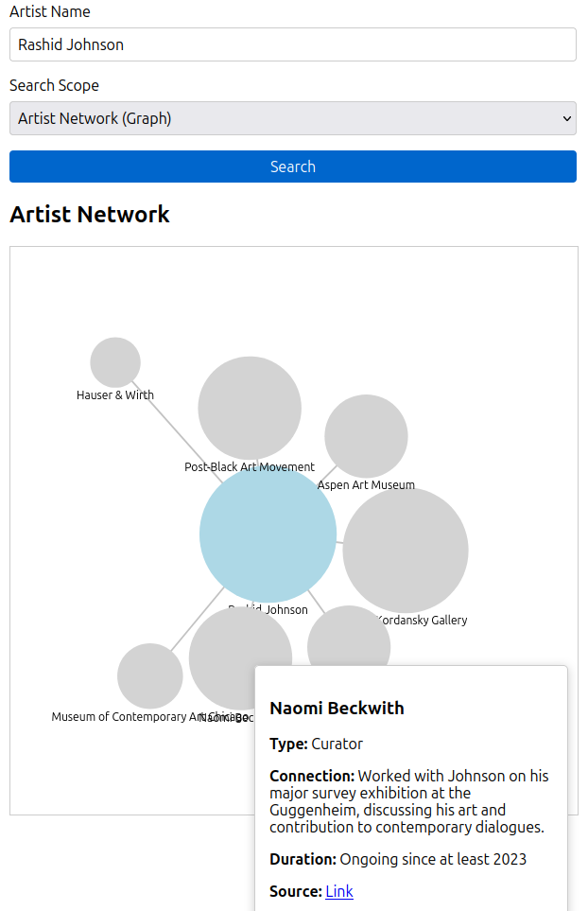The height and width of the screenshot is (911, 588).
Task: Click the chevron arrow on Artist Network (Graph) select
Action: (567, 118)
